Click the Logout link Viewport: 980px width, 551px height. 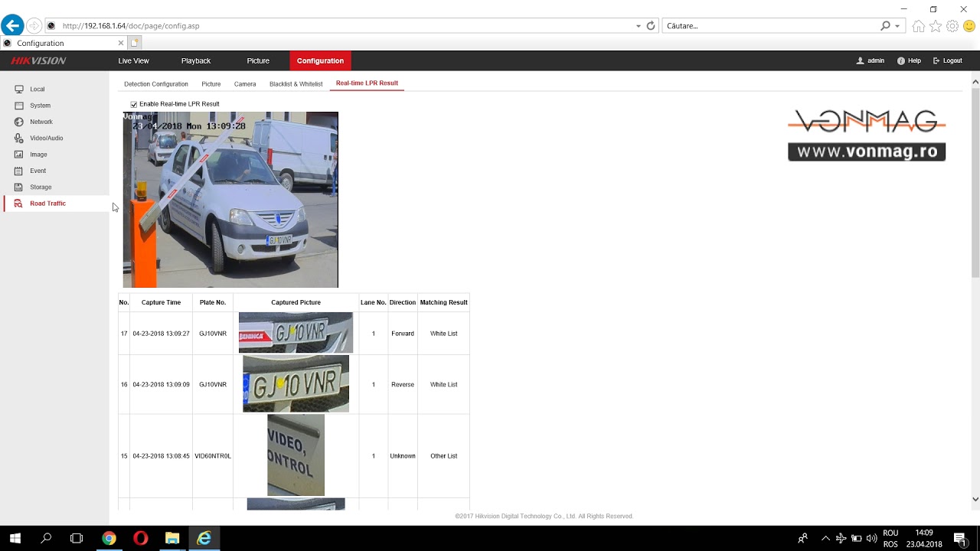point(948,60)
